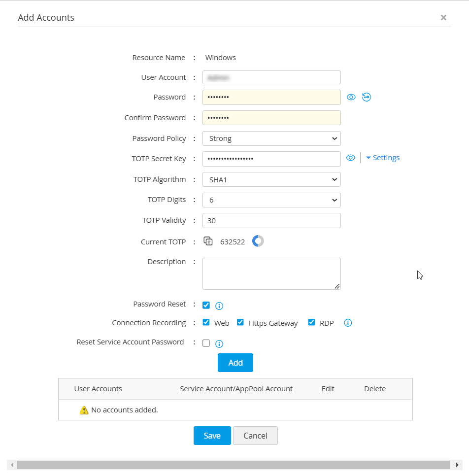
Task: Enable Reset Service Account Password checkbox
Action: (206, 343)
